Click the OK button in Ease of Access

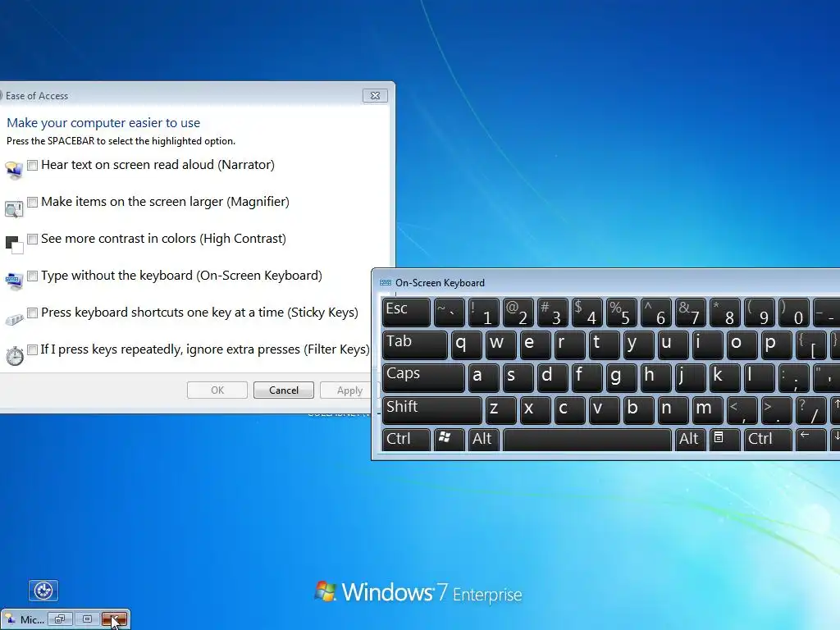pyautogui.click(x=217, y=390)
